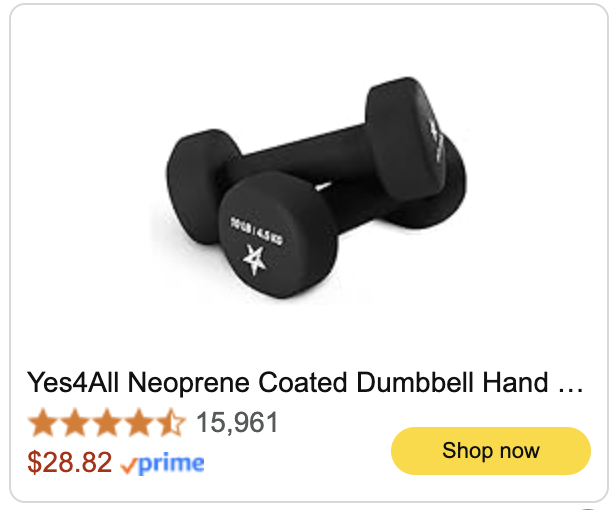Click the first orange rating star
The width and height of the screenshot is (616, 510).
[42, 422]
